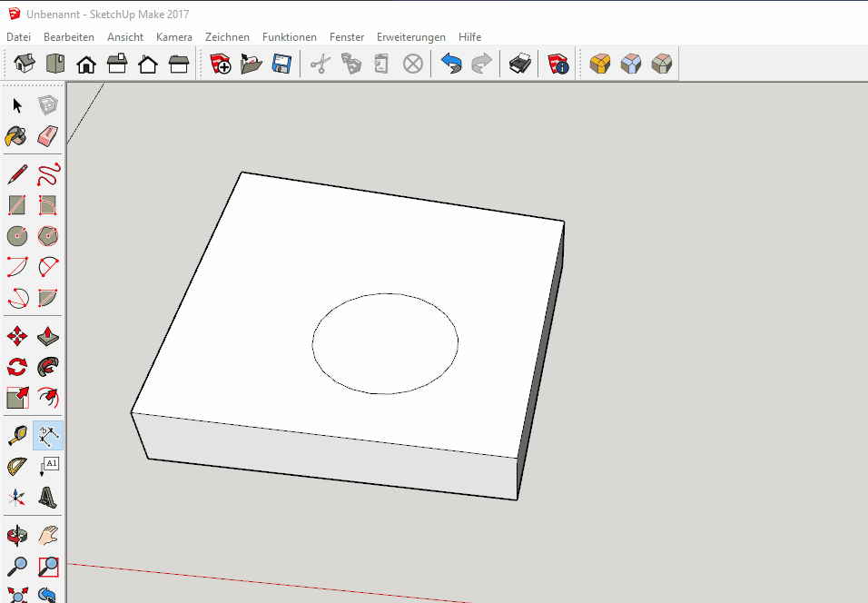Choose the Freehand drawing tool
The width and height of the screenshot is (868, 603).
[x=48, y=173]
